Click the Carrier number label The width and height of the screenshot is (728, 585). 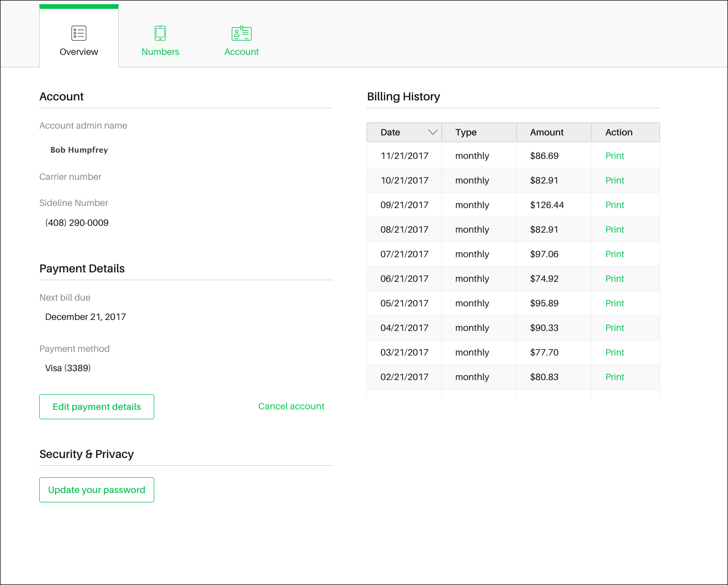[70, 177]
